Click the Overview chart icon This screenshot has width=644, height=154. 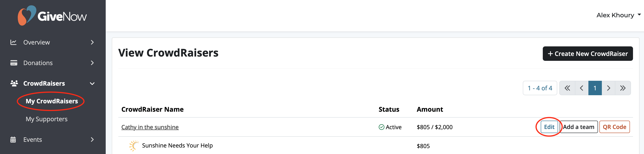(13, 43)
